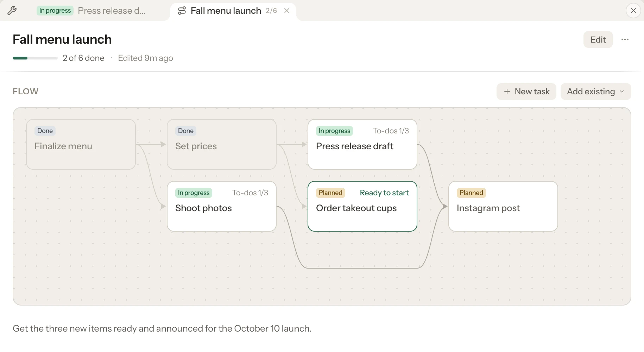Open the Instagram post task card

click(x=503, y=206)
